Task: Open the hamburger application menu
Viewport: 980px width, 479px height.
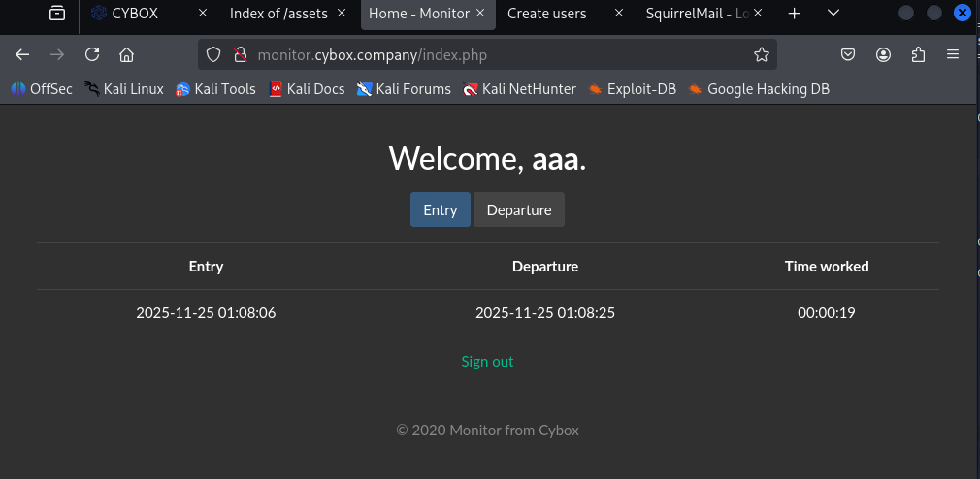Action: (x=953, y=55)
